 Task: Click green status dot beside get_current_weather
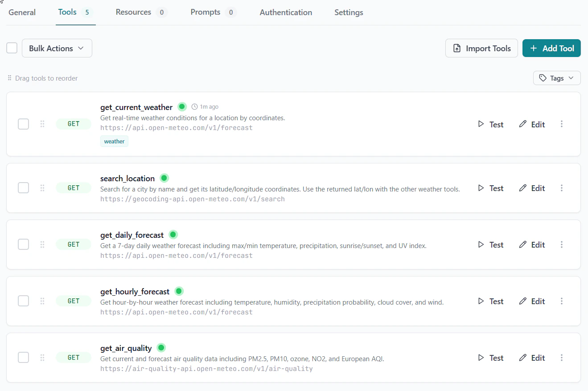[x=182, y=107]
